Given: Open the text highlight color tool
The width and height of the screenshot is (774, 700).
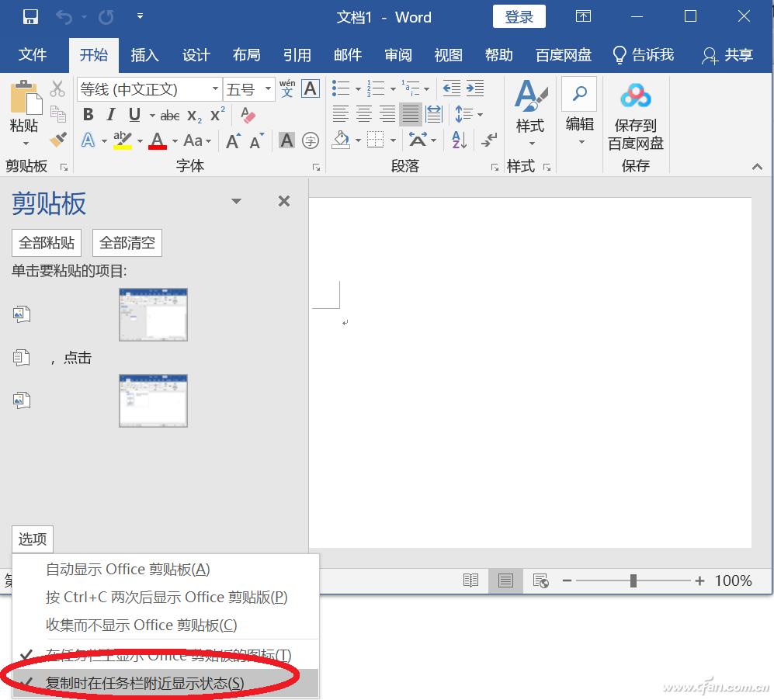Looking at the screenshot, I should pyautogui.click(x=123, y=140).
